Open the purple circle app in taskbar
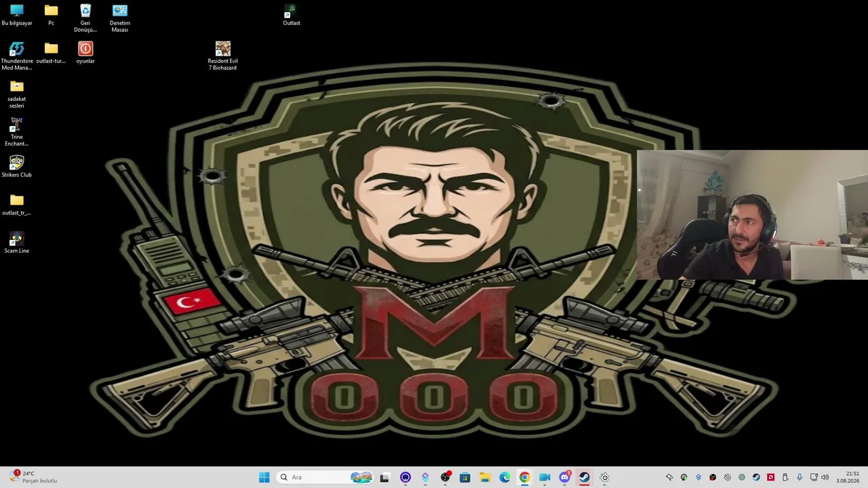This screenshot has width=868, height=488. tap(406, 477)
